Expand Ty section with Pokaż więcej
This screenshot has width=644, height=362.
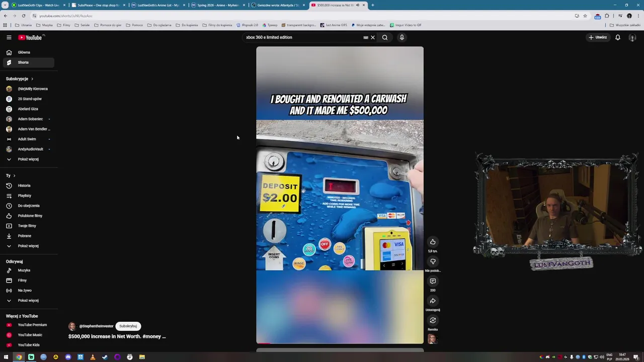pyautogui.click(x=29, y=246)
